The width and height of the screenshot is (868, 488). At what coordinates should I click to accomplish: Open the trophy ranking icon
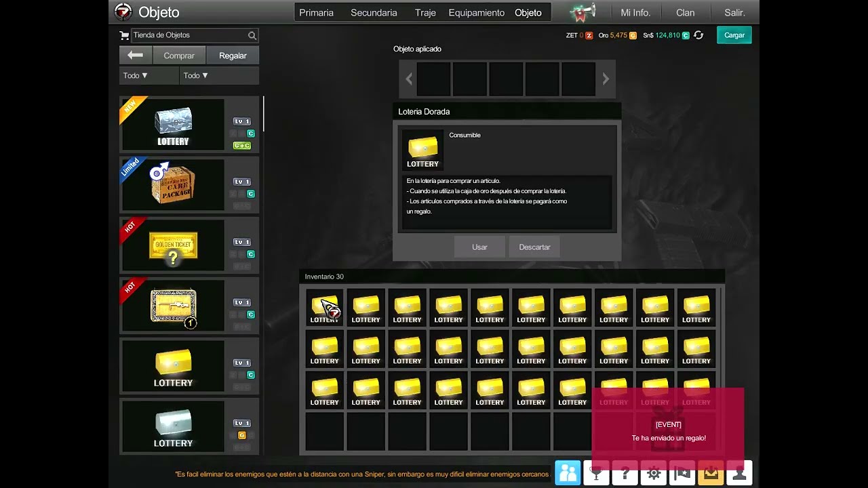pyautogui.click(x=596, y=472)
